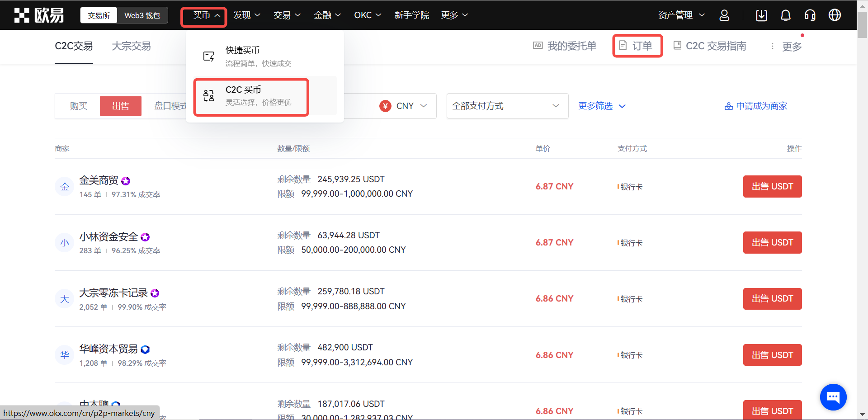Open the 全部支付方式 dropdown

point(507,106)
